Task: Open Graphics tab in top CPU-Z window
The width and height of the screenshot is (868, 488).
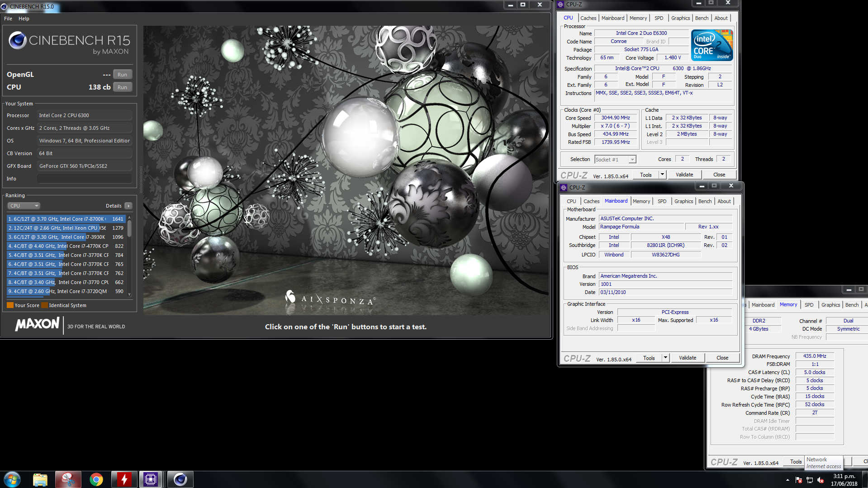Action: click(x=680, y=18)
